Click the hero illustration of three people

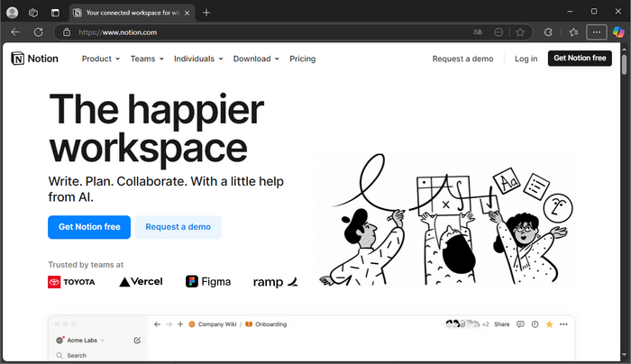tap(447, 220)
